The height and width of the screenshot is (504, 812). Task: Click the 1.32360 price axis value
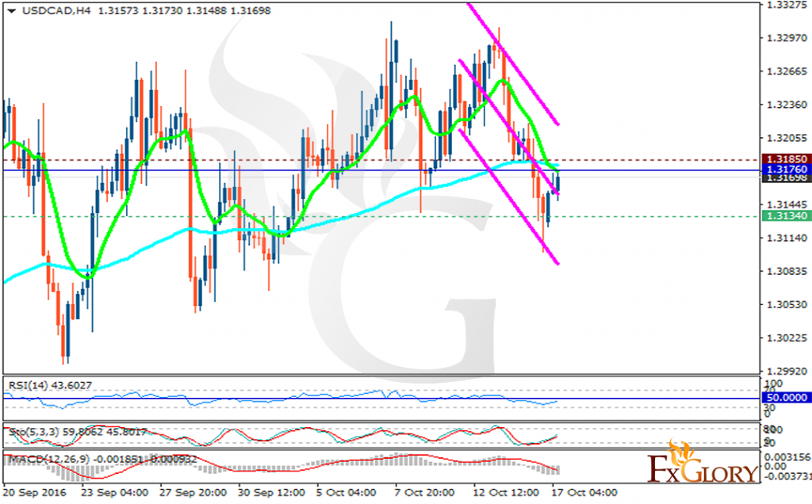coord(787,105)
